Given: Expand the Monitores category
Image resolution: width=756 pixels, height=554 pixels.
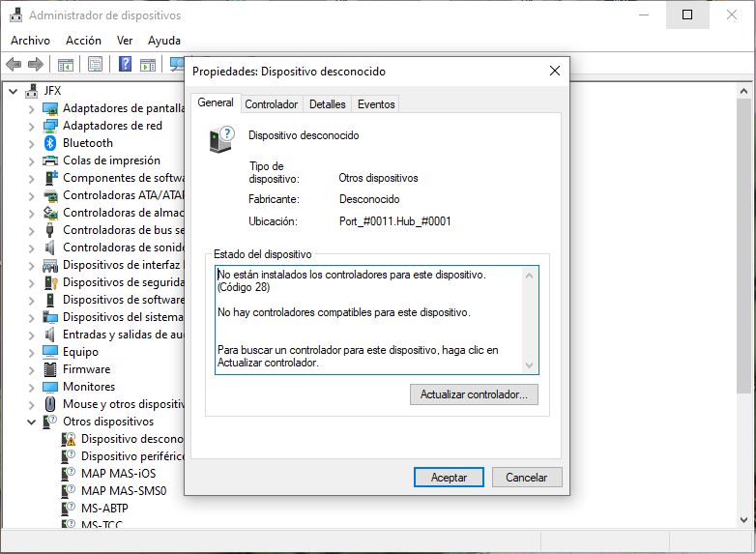Looking at the screenshot, I should click(31, 387).
